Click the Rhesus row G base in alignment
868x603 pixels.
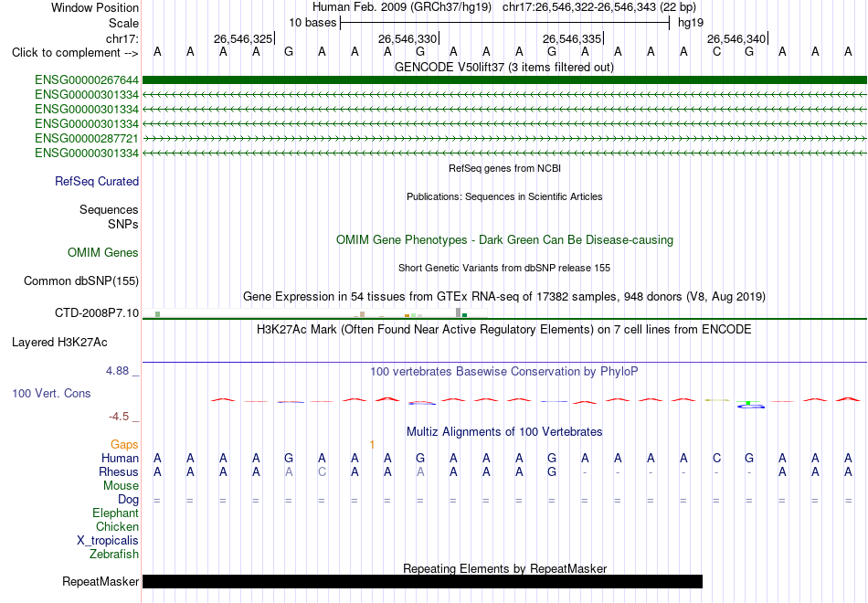coord(552,472)
